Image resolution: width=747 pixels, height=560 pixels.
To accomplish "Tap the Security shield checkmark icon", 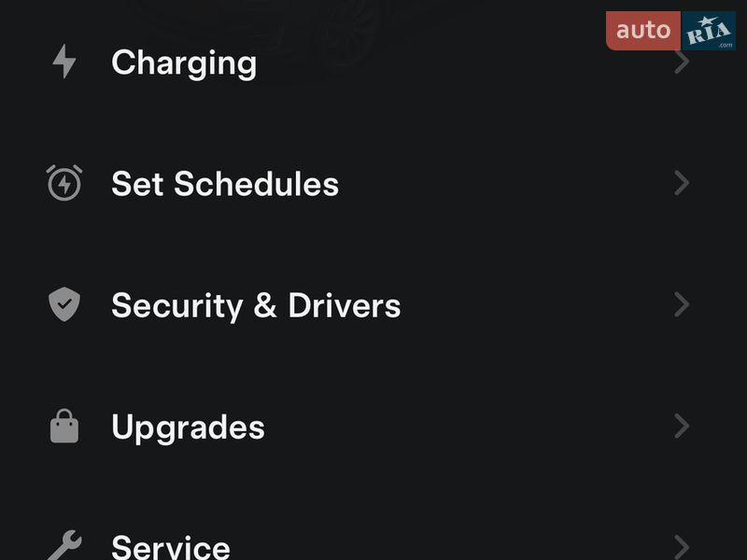I will pyautogui.click(x=64, y=304).
